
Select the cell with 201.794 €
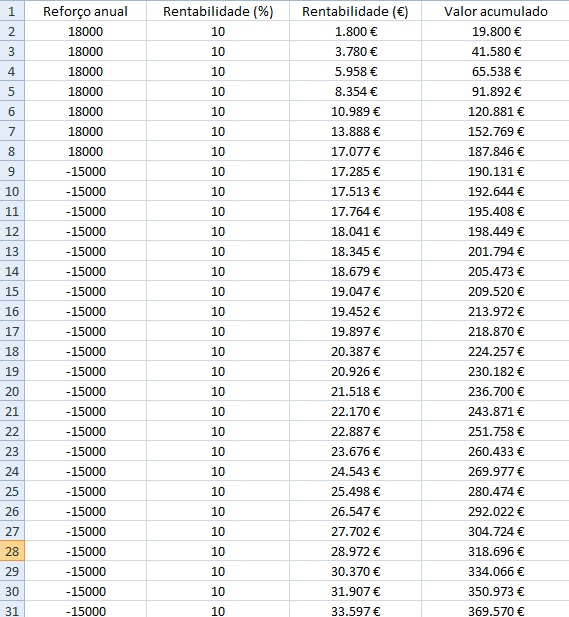click(495, 251)
